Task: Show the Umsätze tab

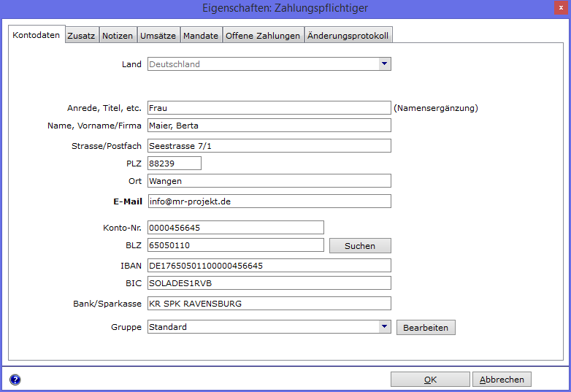Action: click(158, 36)
